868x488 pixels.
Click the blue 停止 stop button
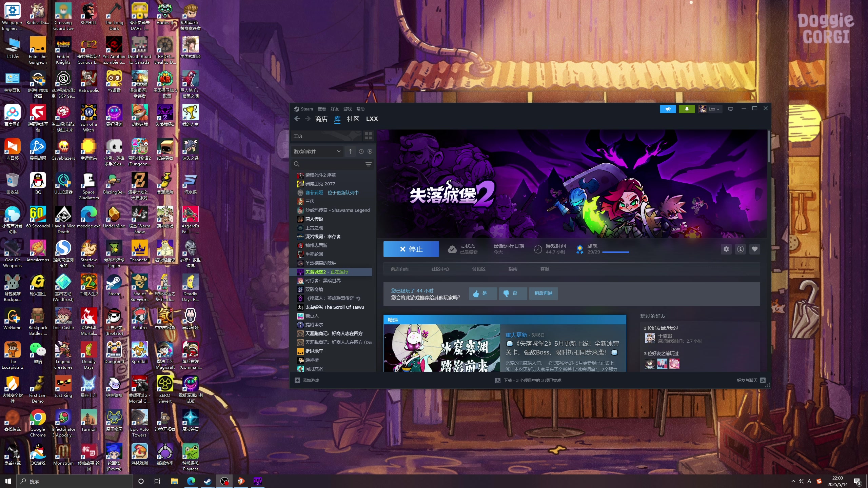pos(411,249)
